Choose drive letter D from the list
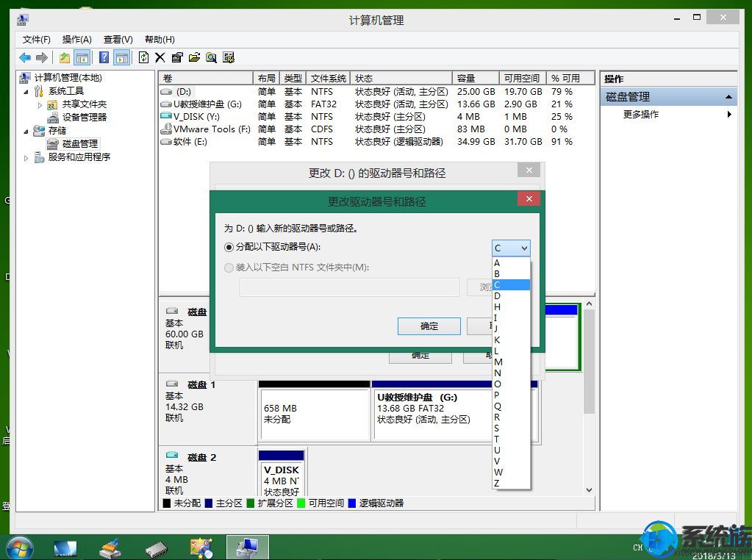This screenshot has width=752, height=560. click(511, 296)
